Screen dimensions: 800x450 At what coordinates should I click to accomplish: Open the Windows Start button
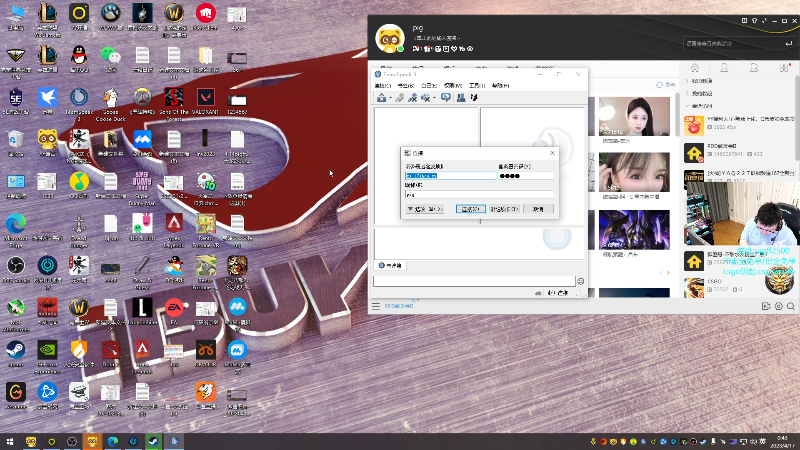point(10,441)
